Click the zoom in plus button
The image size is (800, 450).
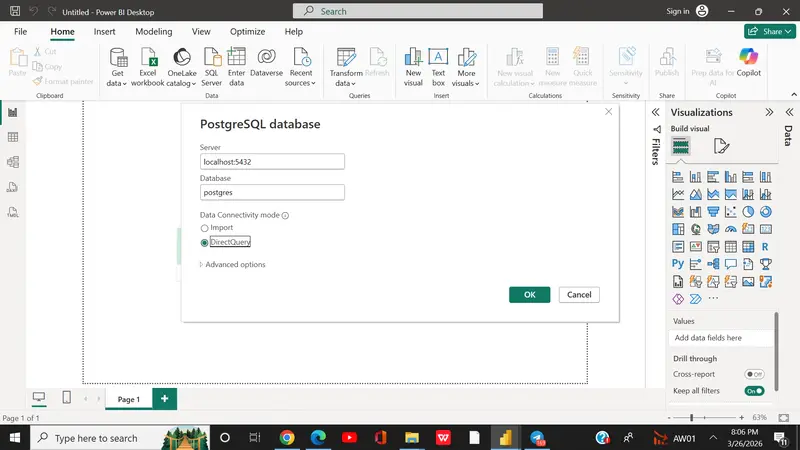741,417
